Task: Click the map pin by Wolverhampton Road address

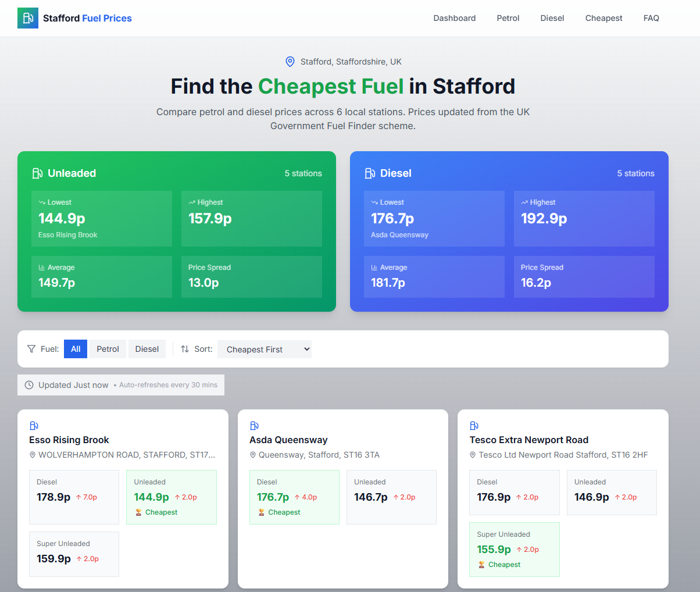Action: point(33,455)
